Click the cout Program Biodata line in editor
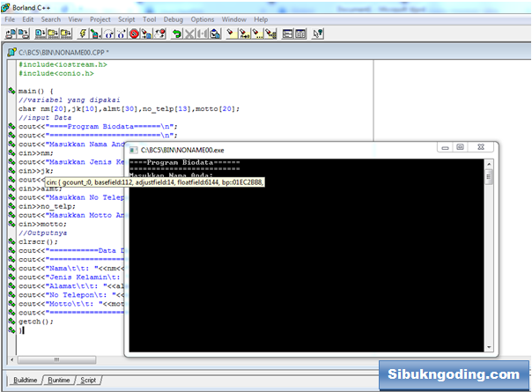 click(x=98, y=126)
